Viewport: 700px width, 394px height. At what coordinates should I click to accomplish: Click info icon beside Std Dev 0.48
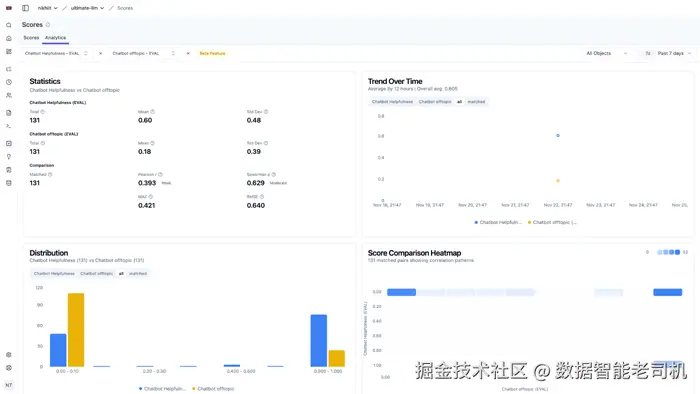pos(266,112)
